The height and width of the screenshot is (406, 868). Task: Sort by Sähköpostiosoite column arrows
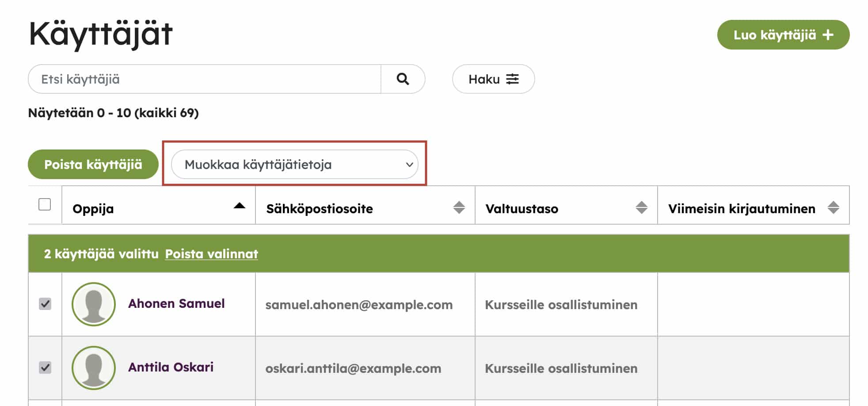pyautogui.click(x=459, y=207)
